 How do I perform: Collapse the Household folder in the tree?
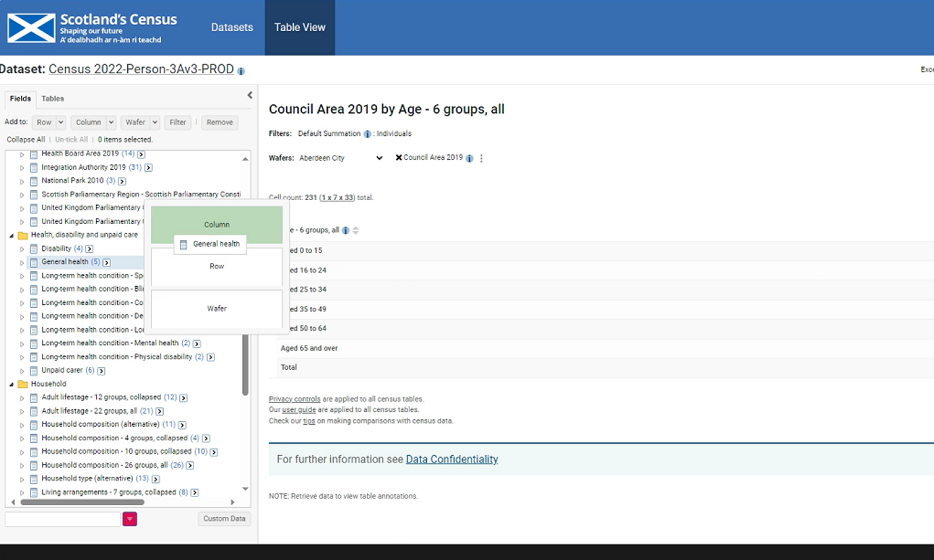[x=12, y=384]
